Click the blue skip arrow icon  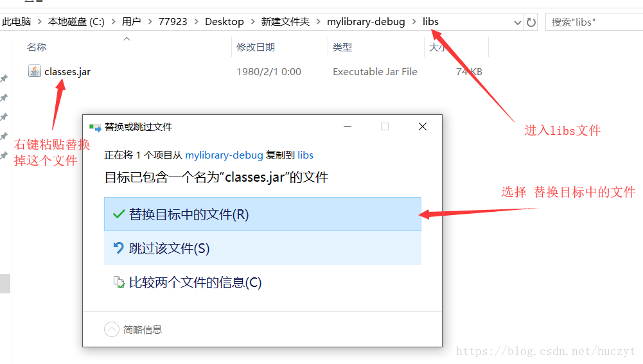click(118, 248)
